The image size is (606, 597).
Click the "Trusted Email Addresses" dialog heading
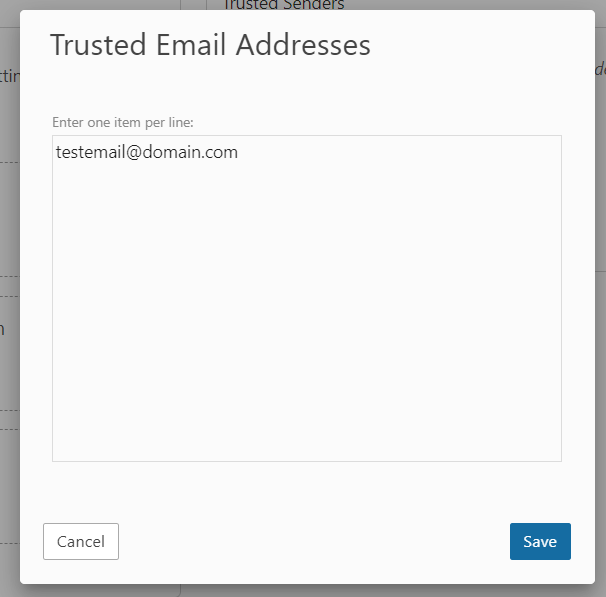(210, 45)
